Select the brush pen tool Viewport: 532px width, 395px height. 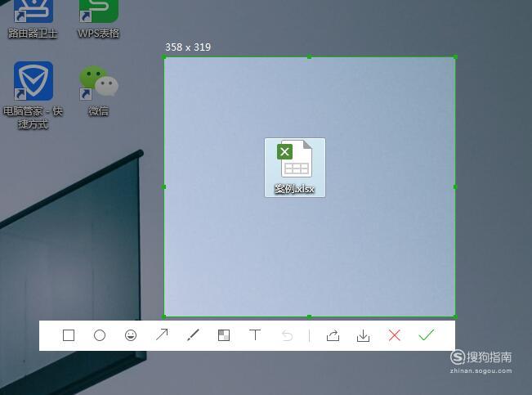pyautogui.click(x=193, y=334)
